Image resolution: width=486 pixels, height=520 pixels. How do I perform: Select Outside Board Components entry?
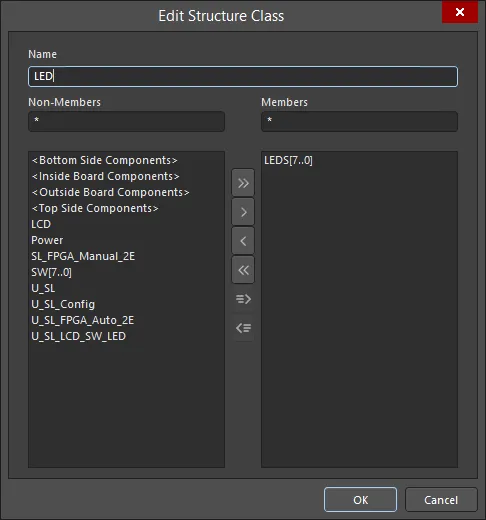click(110, 192)
